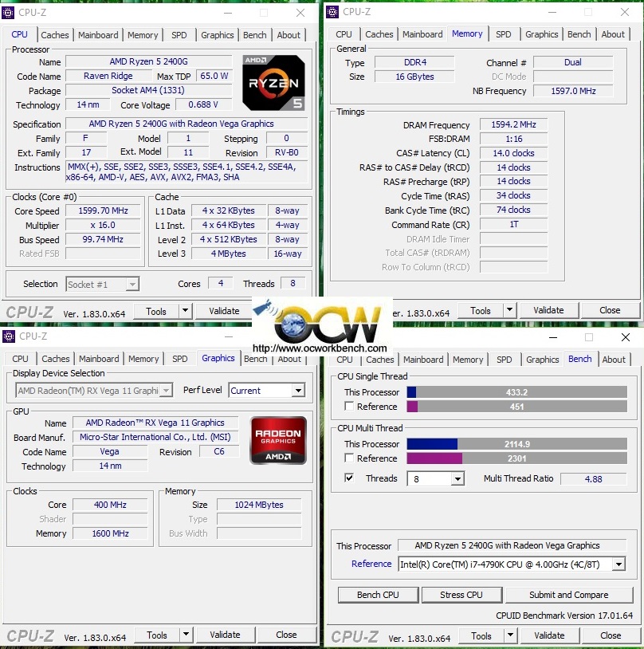This screenshot has width=644, height=649.
Task: Click the CPU-Z app icon in Memory window
Action: click(x=332, y=12)
